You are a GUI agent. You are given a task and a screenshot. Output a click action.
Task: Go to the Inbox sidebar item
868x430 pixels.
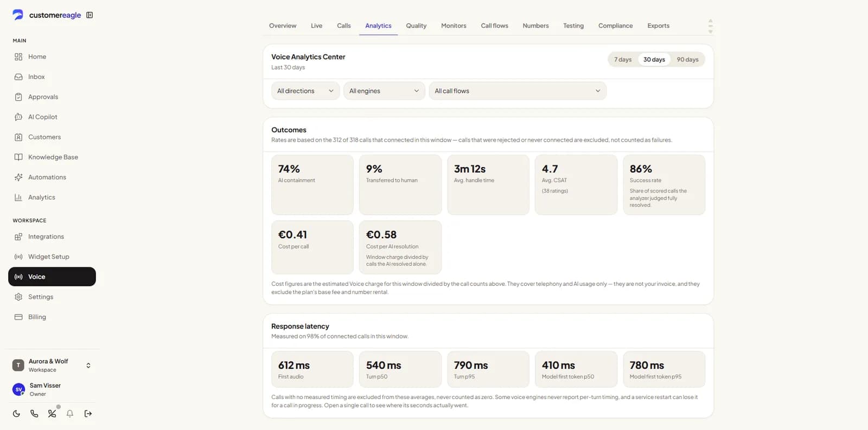[x=52, y=76]
